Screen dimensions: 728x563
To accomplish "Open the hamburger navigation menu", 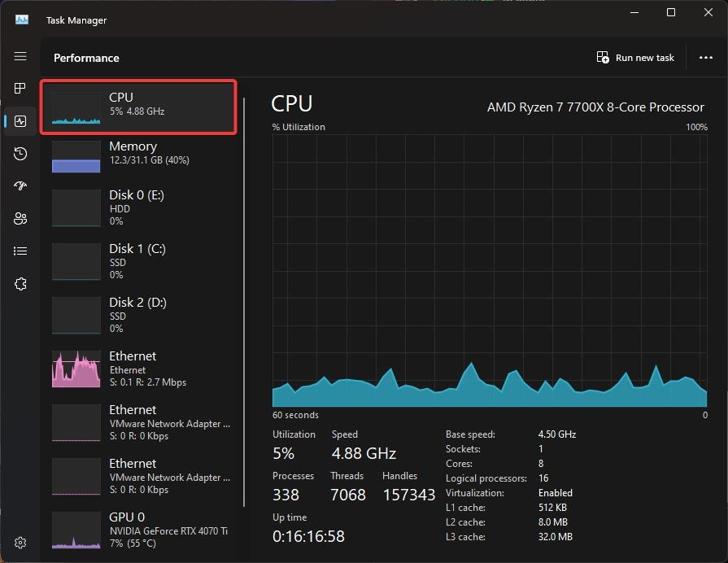I will tap(20, 56).
